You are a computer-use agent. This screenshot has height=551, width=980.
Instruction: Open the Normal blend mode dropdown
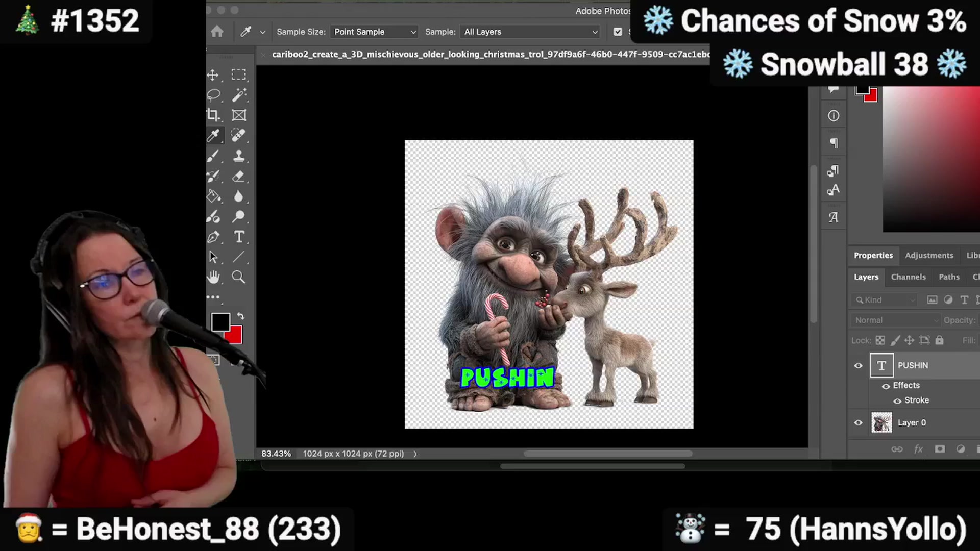896,320
